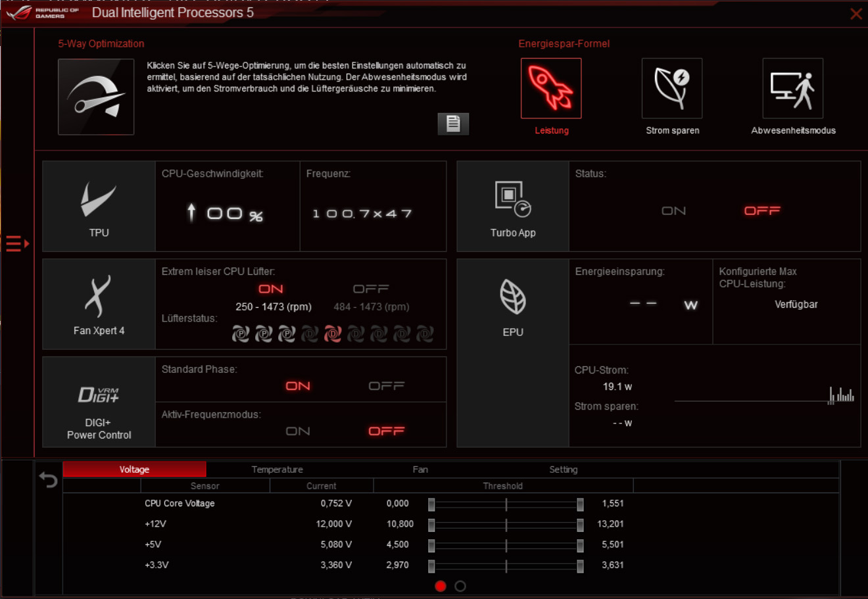
Task: Close the Dual Intelligent Processors window
Action: [x=856, y=14]
